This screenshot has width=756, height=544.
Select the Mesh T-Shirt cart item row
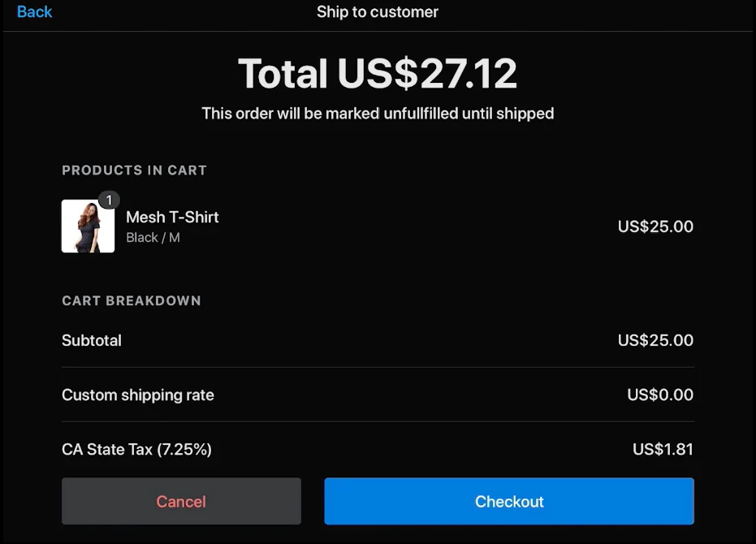[x=378, y=226]
